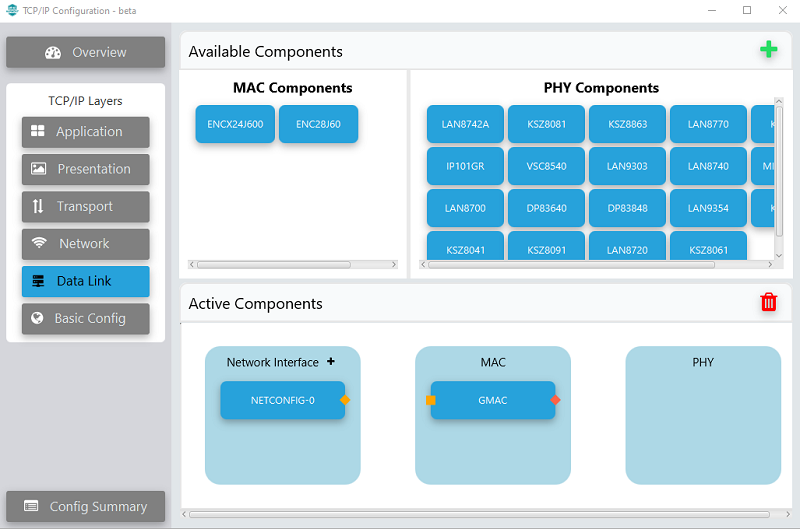Screen dimensions: 800x529
Task: Select the LAN8742A PHY component
Action: pyautogui.click(x=465, y=124)
